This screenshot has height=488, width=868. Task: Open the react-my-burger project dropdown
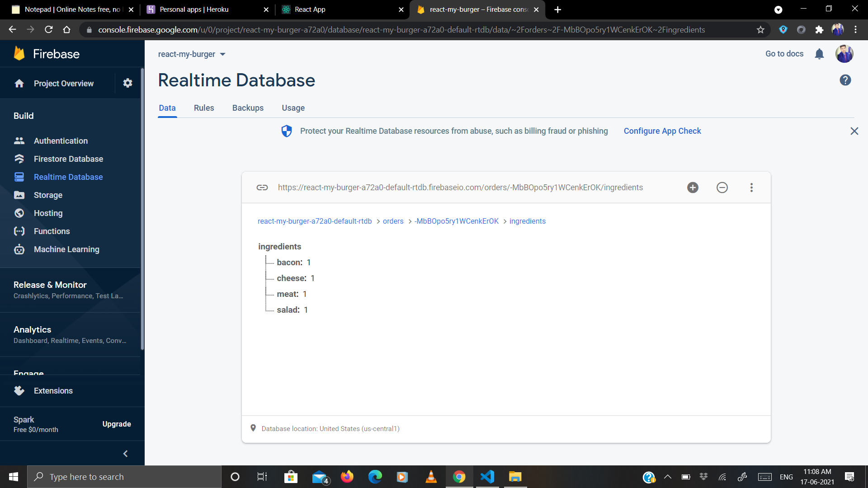pyautogui.click(x=192, y=54)
